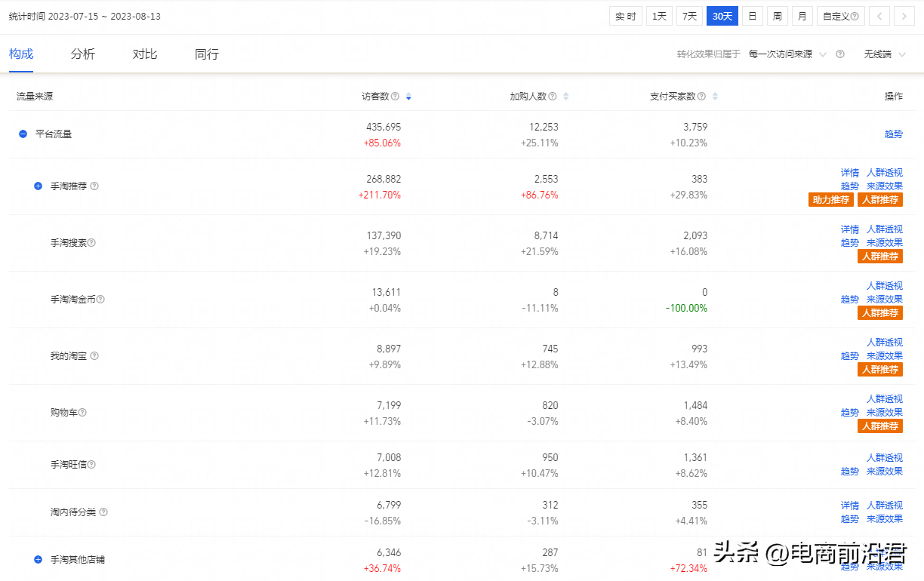Click help icon next to 加购人数 header
Viewport: 924px width, 581px height.
click(553, 97)
